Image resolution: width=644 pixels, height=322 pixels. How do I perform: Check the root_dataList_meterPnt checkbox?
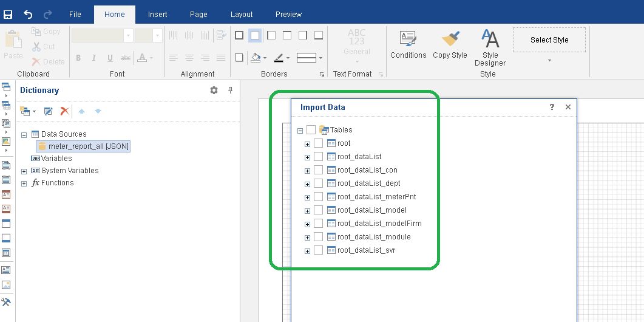(318, 197)
